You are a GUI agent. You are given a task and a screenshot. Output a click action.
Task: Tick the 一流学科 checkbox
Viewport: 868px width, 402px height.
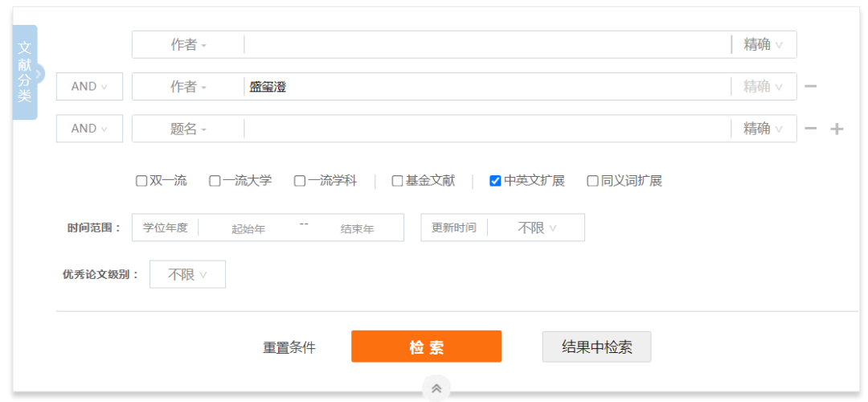(300, 182)
